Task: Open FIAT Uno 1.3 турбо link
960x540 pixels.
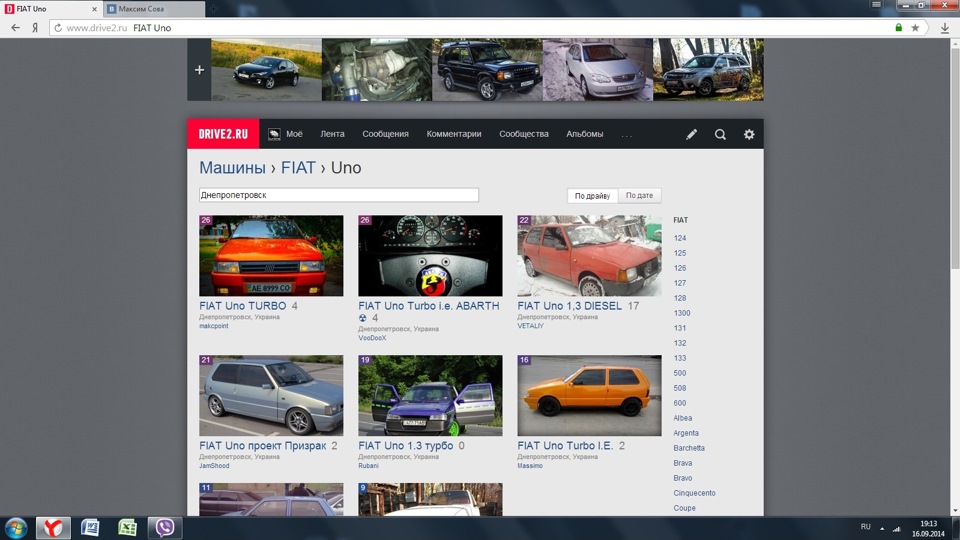Action: (x=406, y=446)
